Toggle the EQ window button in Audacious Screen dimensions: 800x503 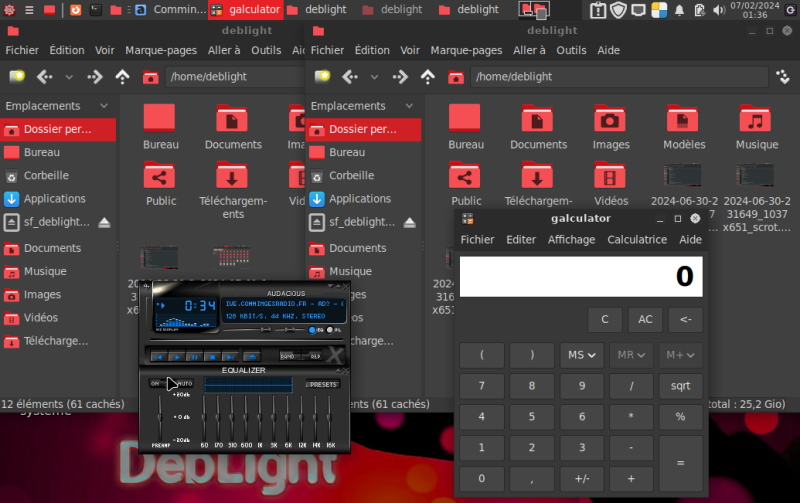tap(314, 328)
